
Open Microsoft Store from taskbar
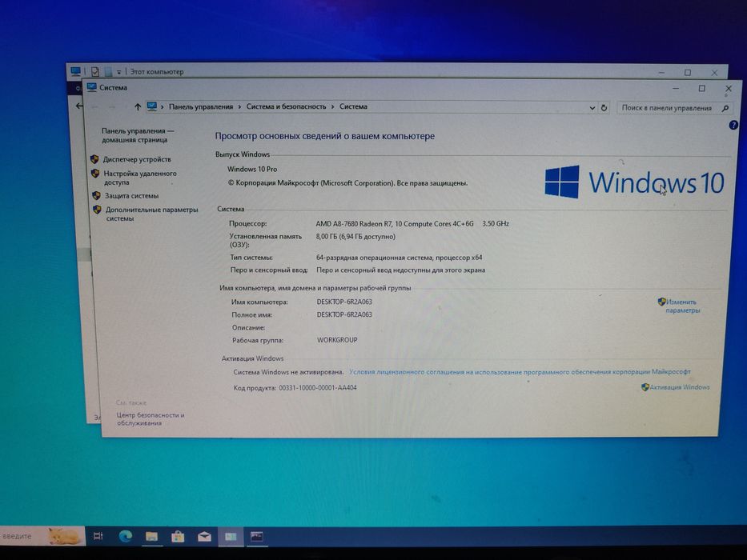point(178,537)
